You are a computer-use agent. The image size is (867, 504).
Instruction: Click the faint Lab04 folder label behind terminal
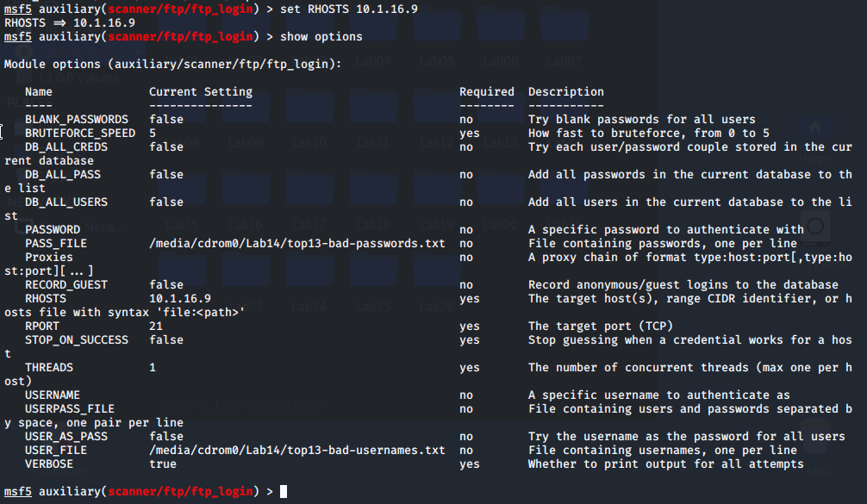coord(373,61)
